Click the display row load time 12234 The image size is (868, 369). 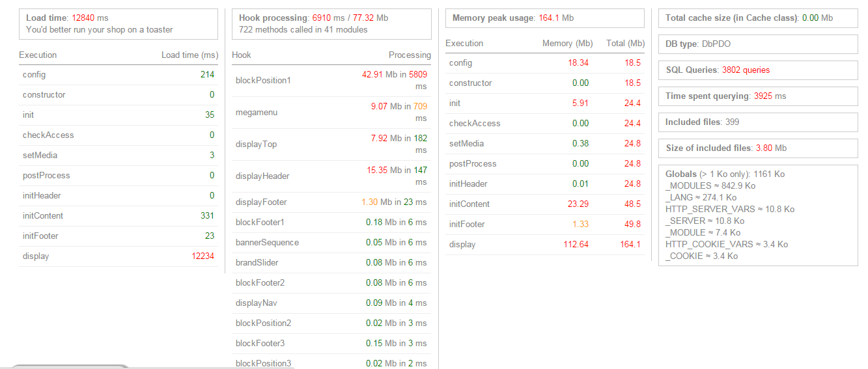pyautogui.click(x=203, y=256)
